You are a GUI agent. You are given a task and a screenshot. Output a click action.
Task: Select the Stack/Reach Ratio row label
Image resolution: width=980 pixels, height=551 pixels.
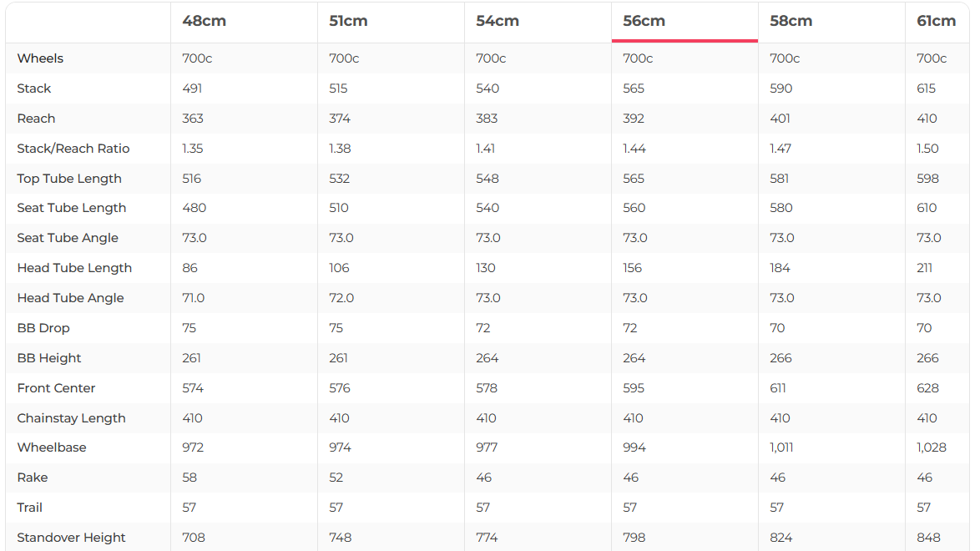tap(73, 149)
